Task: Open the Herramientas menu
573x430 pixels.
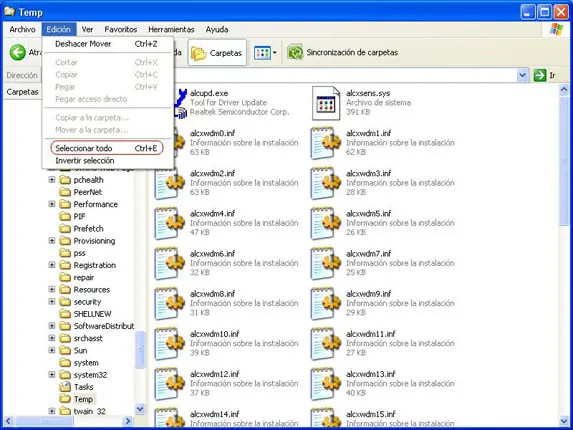Action: pos(171,30)
